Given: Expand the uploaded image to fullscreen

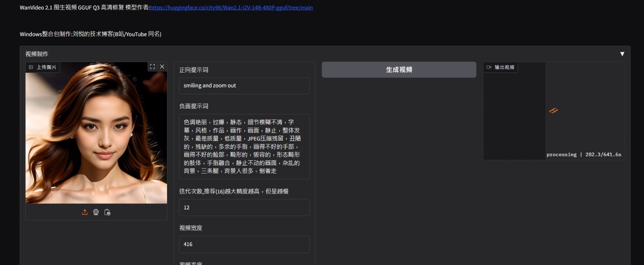Looking at the screenshot, I should coord(153,67).
